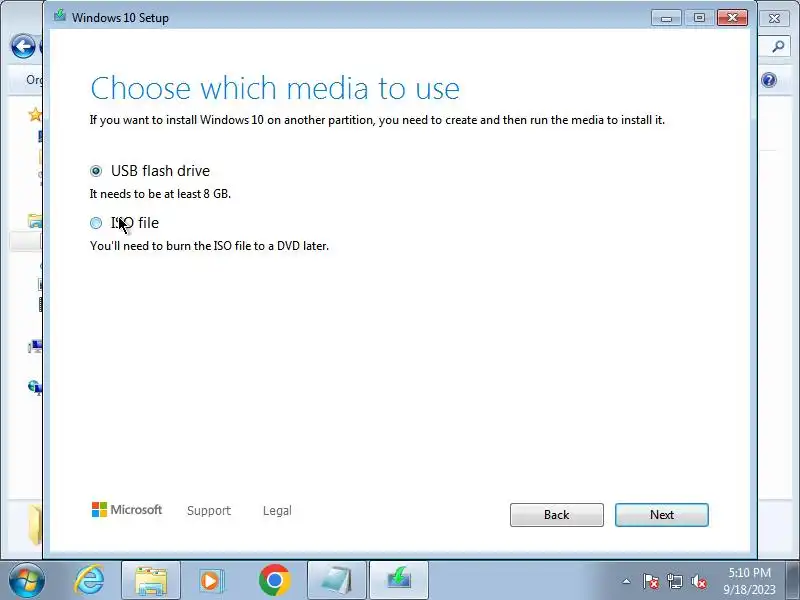
Task: Open the clock showing 5:10 PM
Action: coord(749,581)
